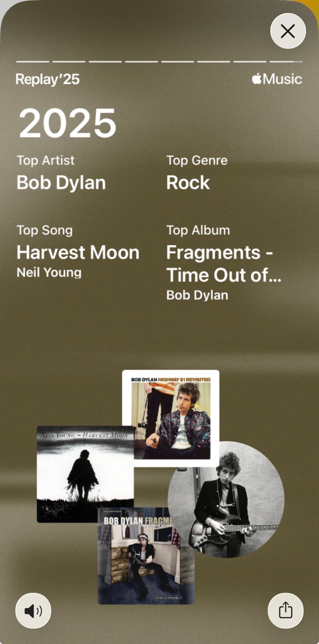Tap the Apple Music logo
This screenshot has width=319, height=644.
(x=277, y=79)
